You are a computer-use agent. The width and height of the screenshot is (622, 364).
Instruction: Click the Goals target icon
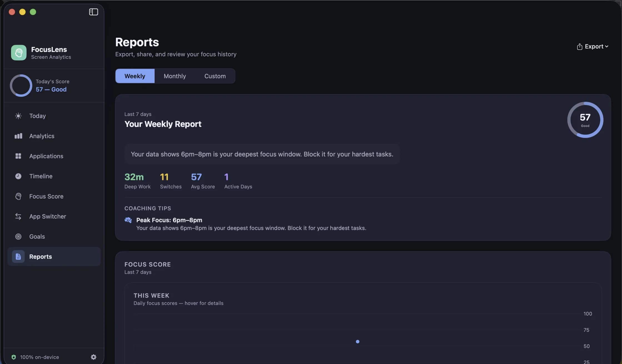tap(18, 237)
